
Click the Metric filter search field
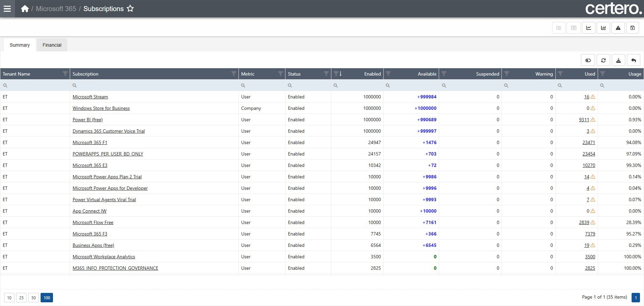tap(262, 85)
